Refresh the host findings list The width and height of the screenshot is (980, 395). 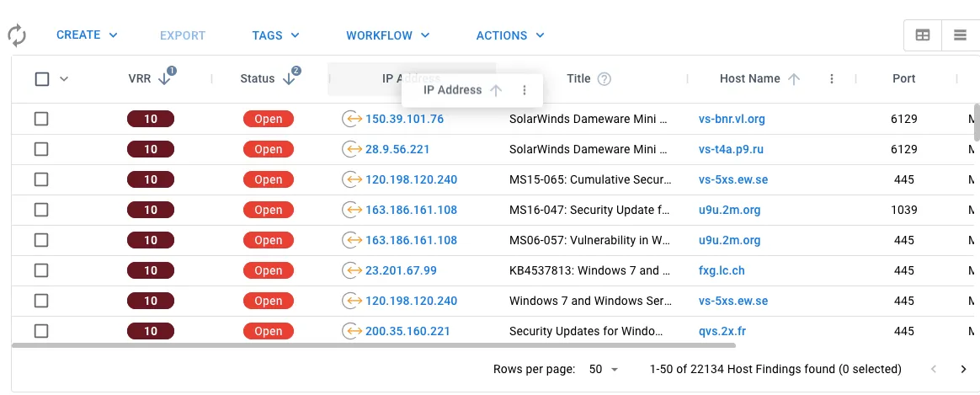[17, 35]
